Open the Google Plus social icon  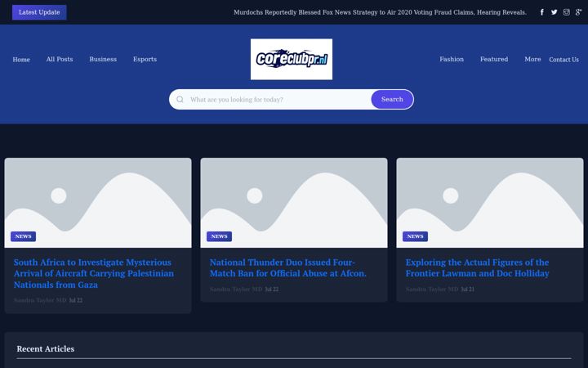579,12
